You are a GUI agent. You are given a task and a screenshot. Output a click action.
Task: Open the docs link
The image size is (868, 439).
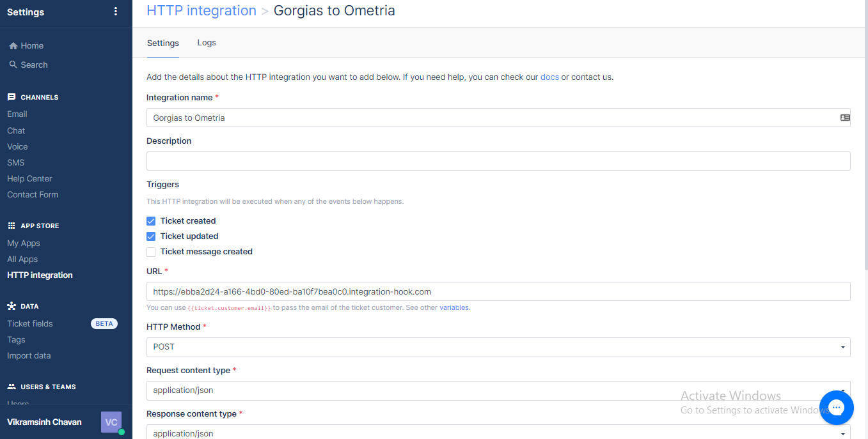(549, 77)
